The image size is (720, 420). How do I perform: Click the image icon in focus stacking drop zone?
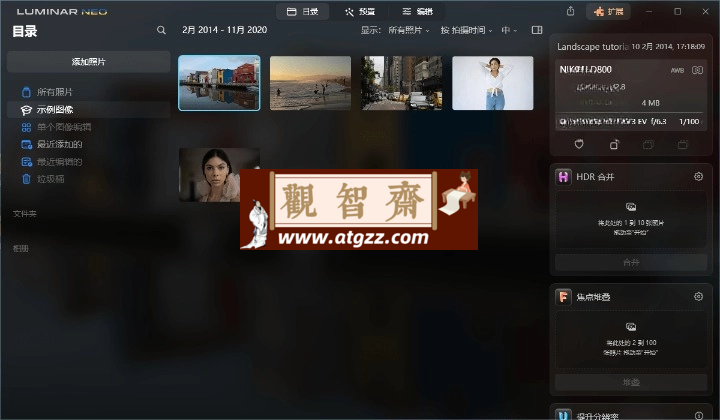point(631,327)
